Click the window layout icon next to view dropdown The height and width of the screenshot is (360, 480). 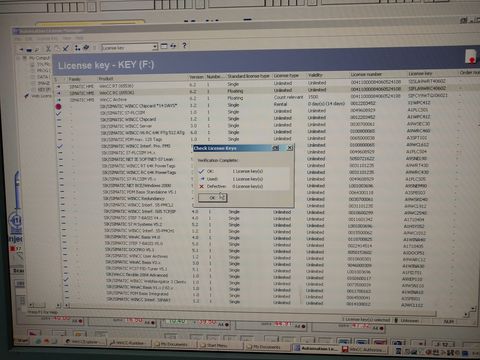coord(164,46)
